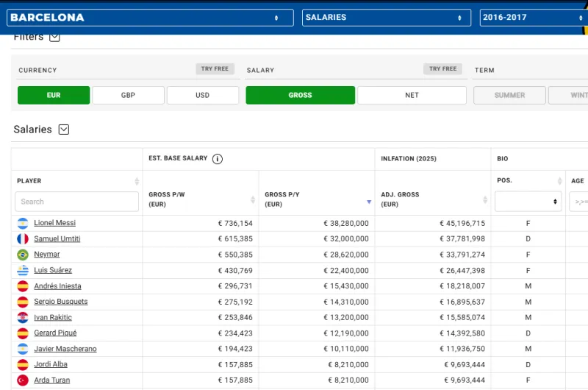
Task: Click France flag next to Samuel Umtiti
Action: click(23, 238)
